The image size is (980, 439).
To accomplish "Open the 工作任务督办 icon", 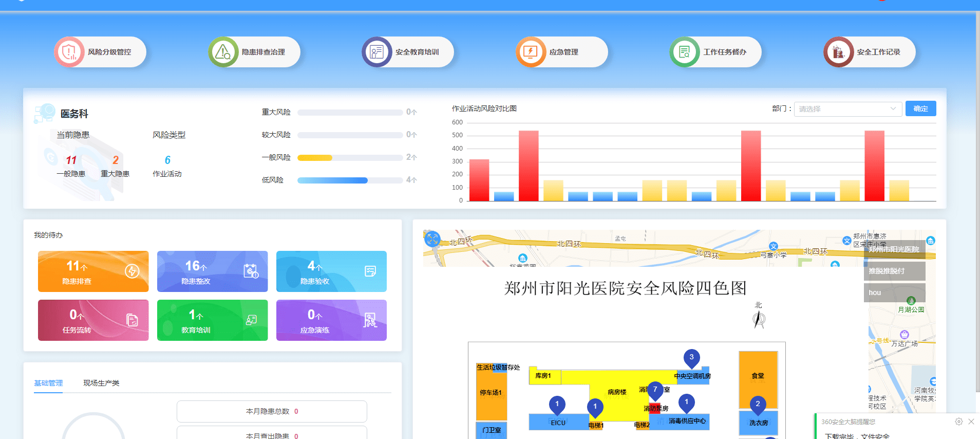I will click(685, 52).
